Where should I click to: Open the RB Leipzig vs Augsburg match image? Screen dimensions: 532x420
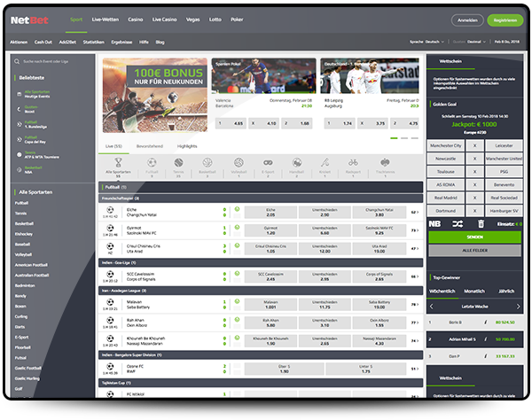tap(370, 76)
